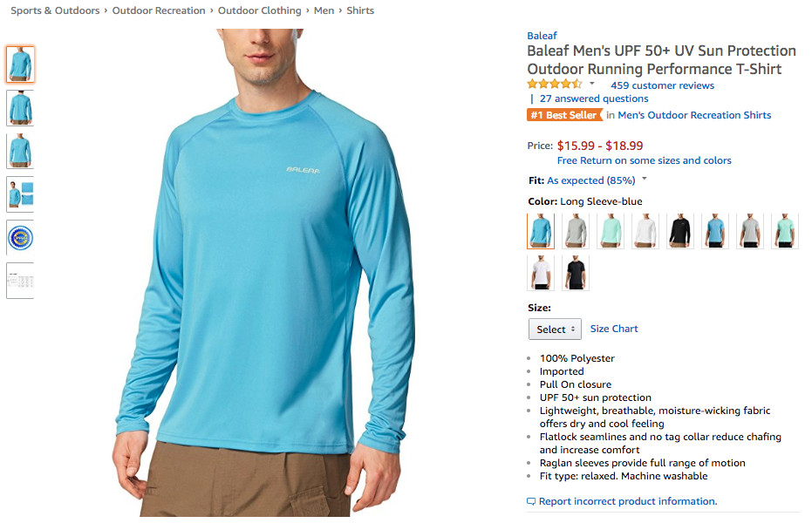Open the 459 customer reviews link
812x523 pixels.
(x=662, y=85)
